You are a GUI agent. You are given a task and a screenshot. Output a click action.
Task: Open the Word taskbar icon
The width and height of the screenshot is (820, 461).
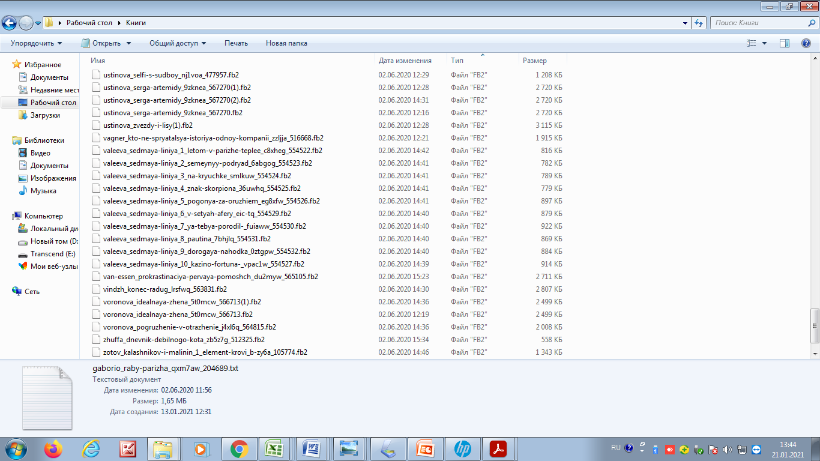point(311,447)
